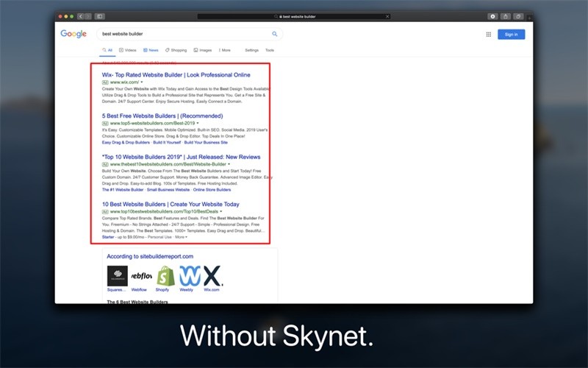This screenshot has height=368, width=588.
Task: Expand arrow beside top10bestwebsitebuilders.com URL
Action: (x=221, y=211)
